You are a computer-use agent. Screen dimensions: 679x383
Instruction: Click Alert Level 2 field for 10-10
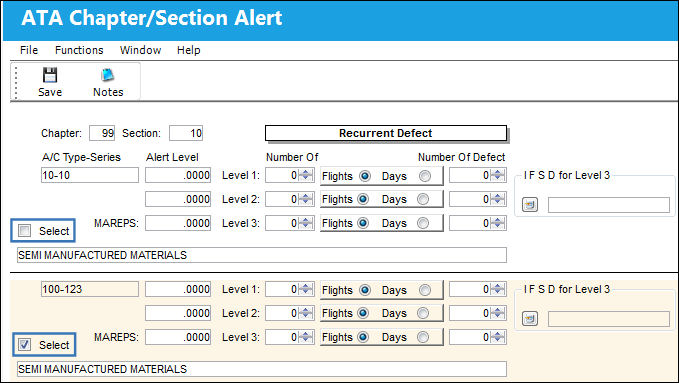pyautogui.click(x=178, y=199)
